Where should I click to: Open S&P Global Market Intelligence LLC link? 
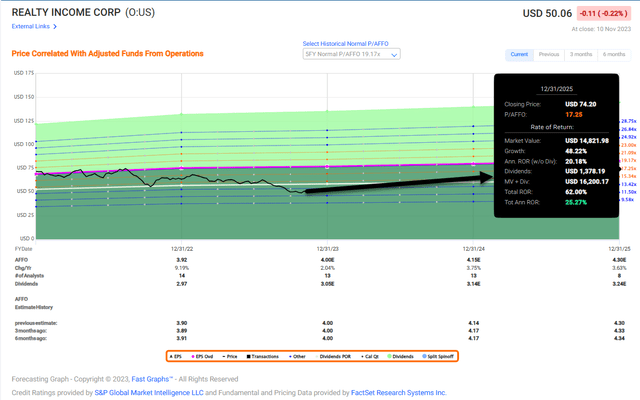(149, 393)
